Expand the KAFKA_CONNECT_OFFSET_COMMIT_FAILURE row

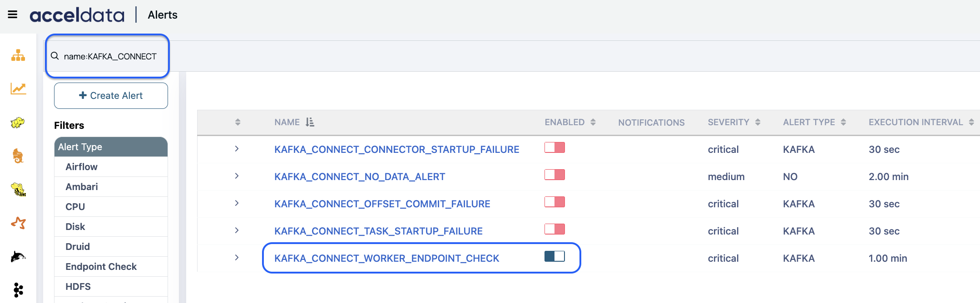pos(237,203)
